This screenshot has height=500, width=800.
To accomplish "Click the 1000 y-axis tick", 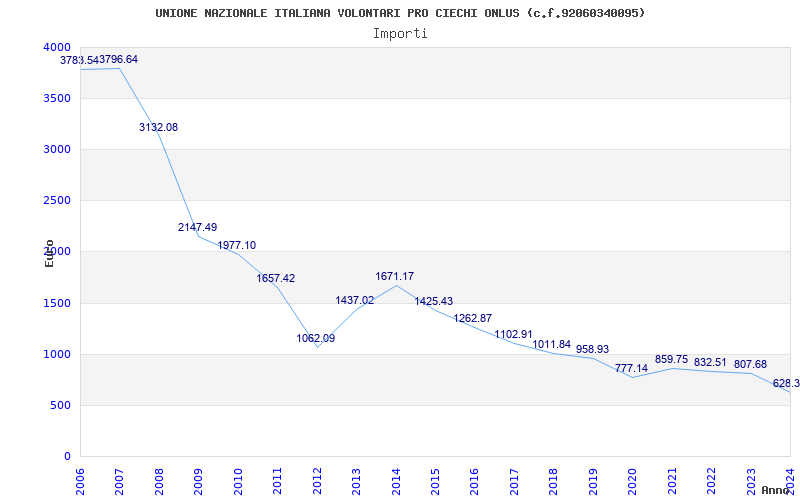I will point(57,355).
